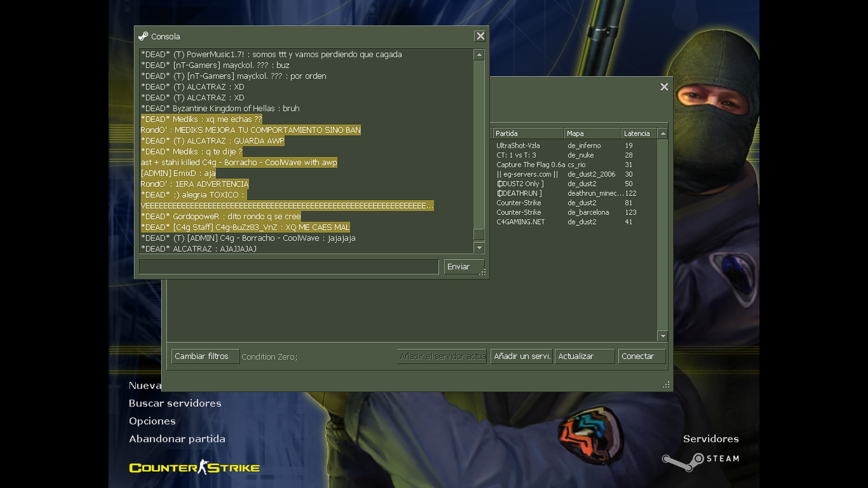
Task: Click the Servidores link near Steam logo
Action: pyautogui.click(x=711, y=439)
